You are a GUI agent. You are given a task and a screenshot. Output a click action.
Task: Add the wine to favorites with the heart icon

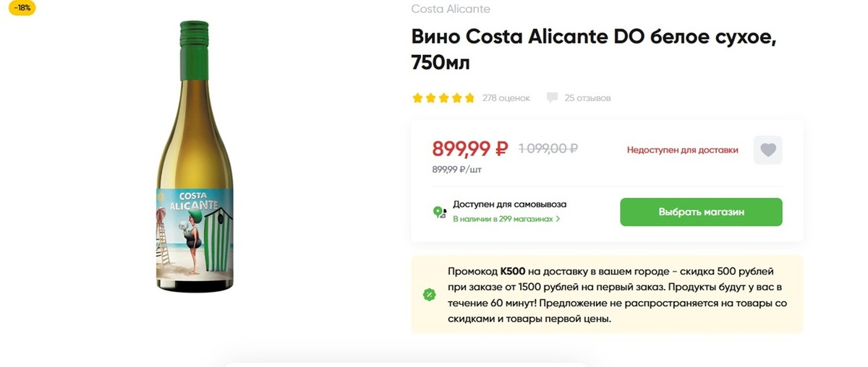pos(768,150)
